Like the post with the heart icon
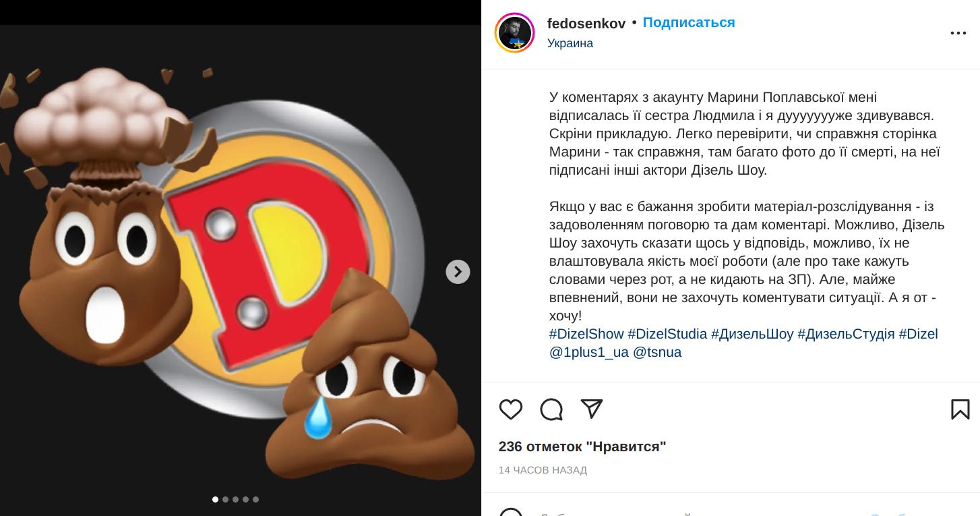Screen dimensions: 980x516 click(511, 409)
